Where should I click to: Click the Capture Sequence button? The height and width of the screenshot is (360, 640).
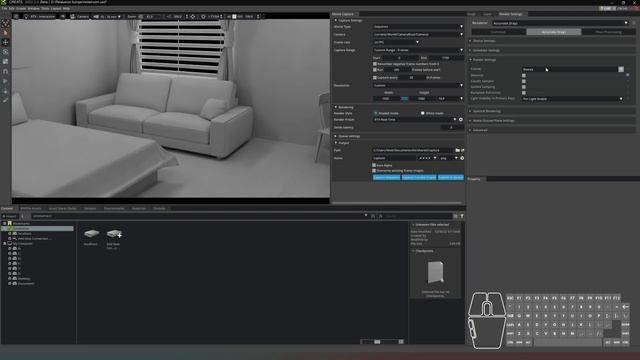[x=386, y=178]
